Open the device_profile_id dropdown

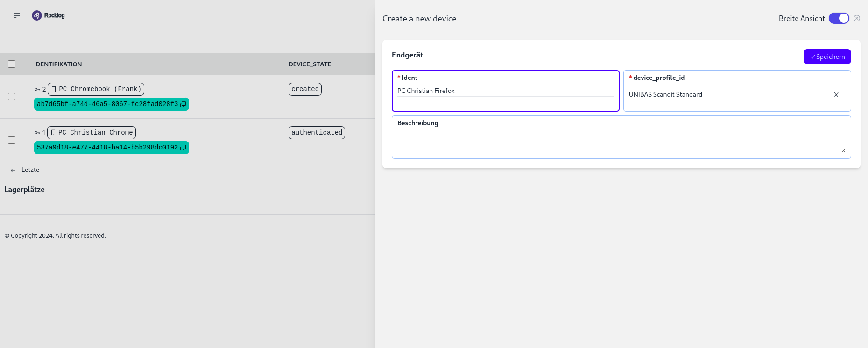(728, 95)
